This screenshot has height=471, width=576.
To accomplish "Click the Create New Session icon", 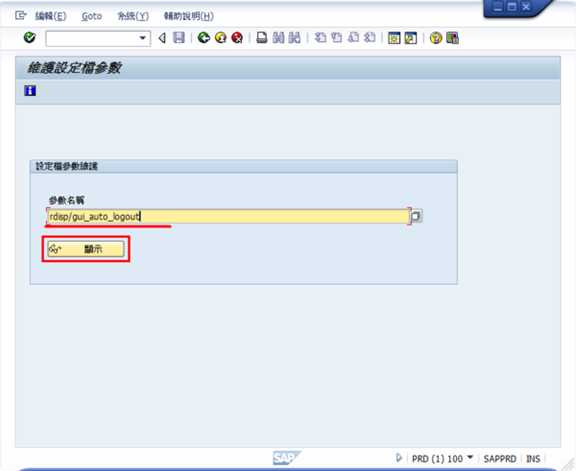I will click(394, 38).
